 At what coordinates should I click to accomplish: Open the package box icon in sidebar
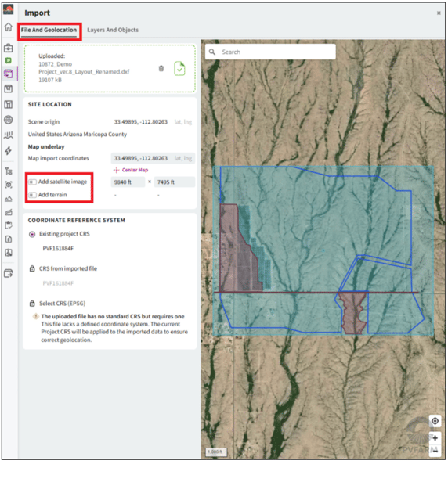coord(9,89)
